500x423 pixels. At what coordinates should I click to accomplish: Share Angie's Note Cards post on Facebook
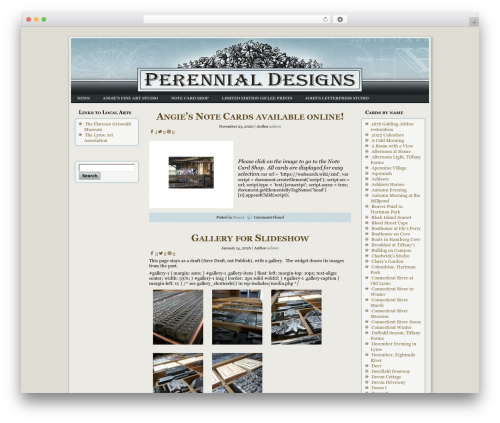coord(152,132)
